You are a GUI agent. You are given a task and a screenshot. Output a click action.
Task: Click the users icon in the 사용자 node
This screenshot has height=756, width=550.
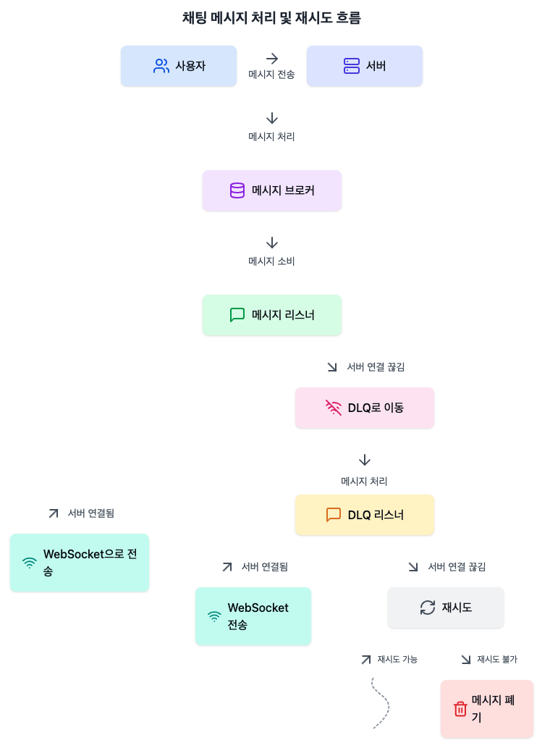pos(161,66)
